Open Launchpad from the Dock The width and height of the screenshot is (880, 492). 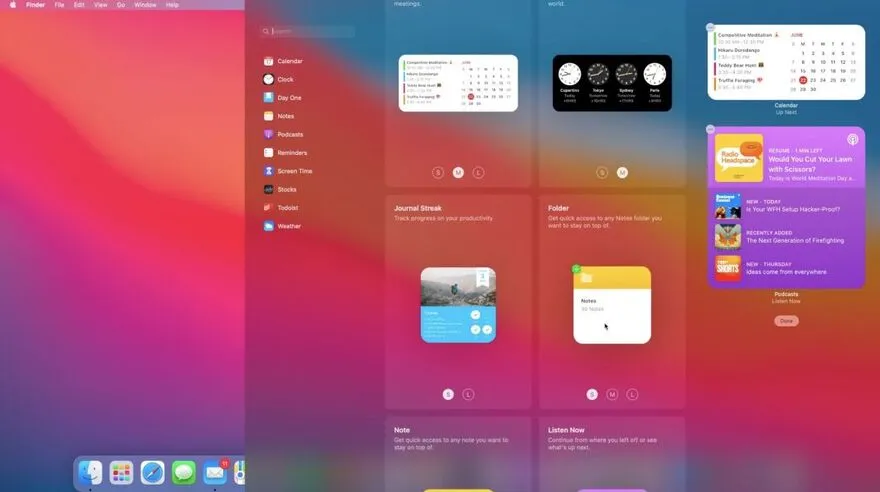[x=121, y=472]
